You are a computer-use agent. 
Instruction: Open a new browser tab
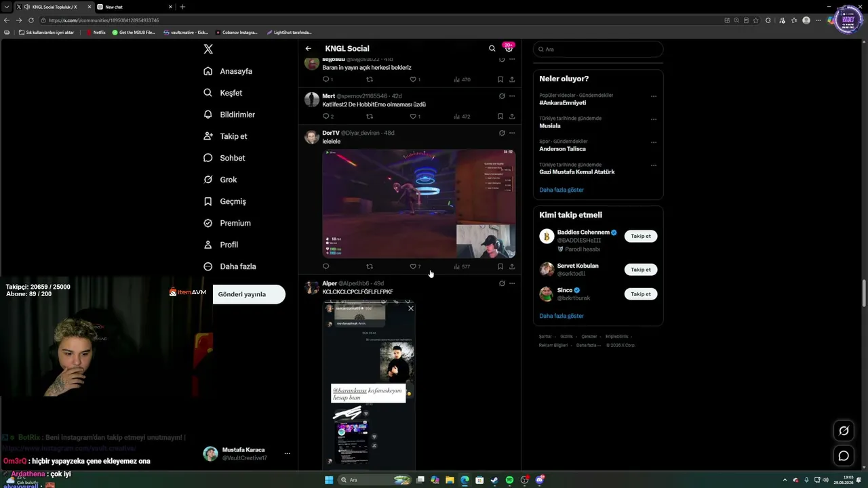(x=182, y=7)
